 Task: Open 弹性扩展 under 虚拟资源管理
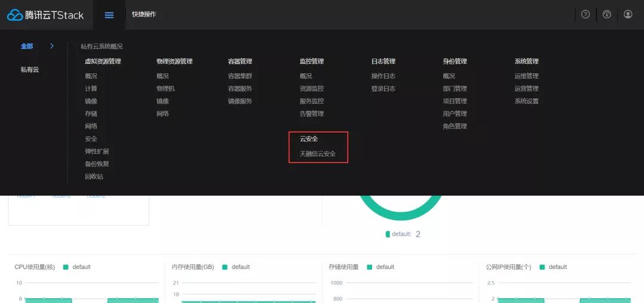97,151
